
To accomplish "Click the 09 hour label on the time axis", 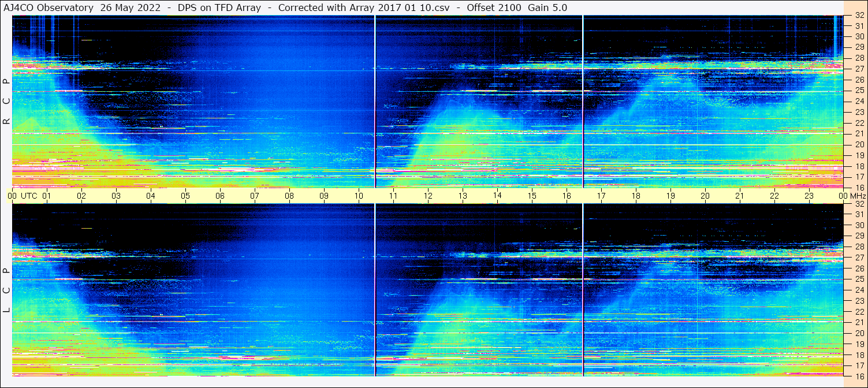I will point(324,196).
